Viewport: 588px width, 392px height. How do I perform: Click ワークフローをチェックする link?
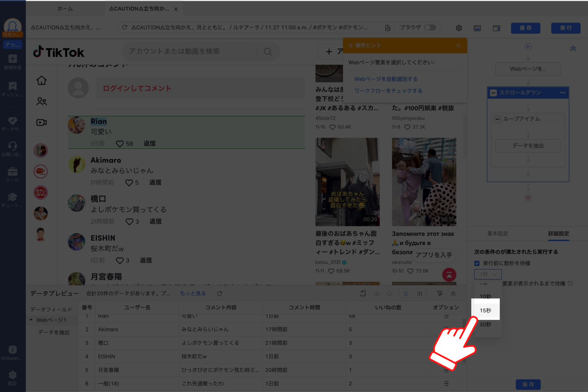(x=388, y=91)
